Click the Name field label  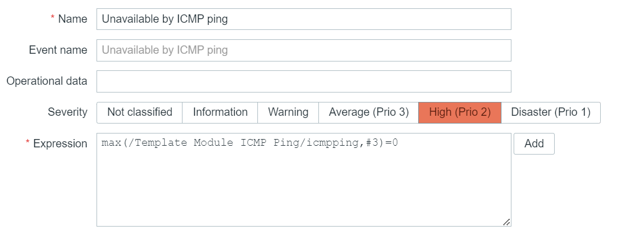[x=73, y=19]
